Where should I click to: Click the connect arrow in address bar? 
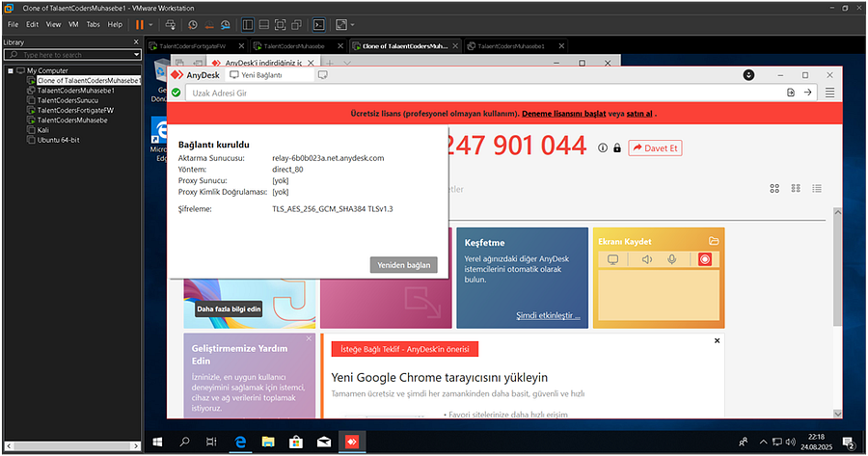(x=807, y=93)
